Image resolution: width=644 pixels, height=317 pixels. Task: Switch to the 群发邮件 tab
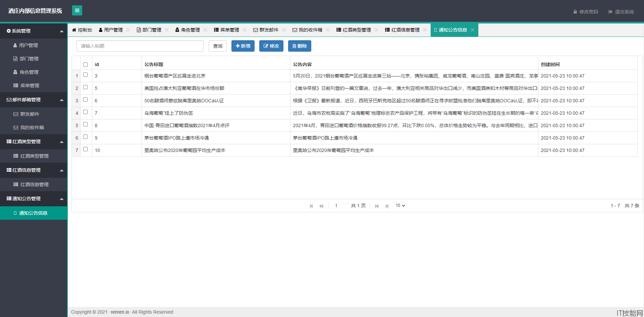pyautogui.click(x=266, y=30)
